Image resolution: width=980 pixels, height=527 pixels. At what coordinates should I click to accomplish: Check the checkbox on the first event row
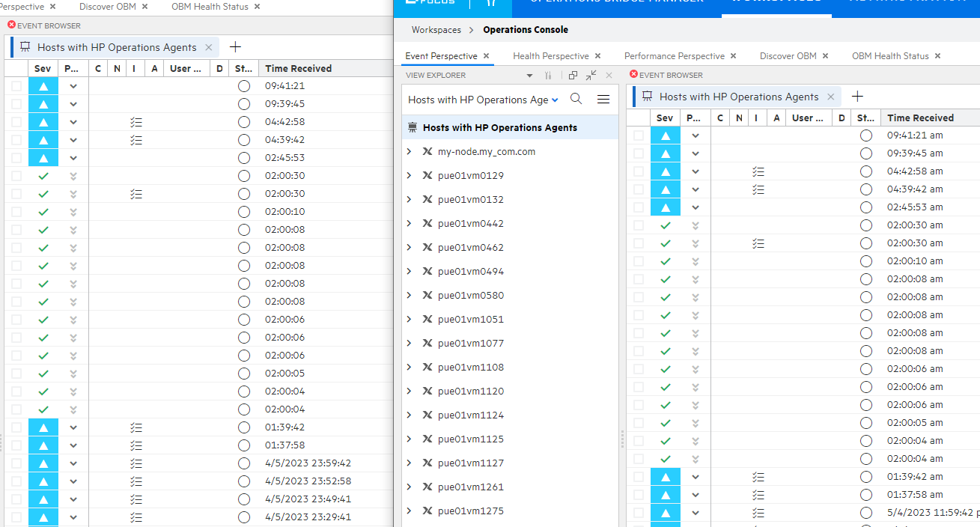pyautogui.click(x=638, y=135)
